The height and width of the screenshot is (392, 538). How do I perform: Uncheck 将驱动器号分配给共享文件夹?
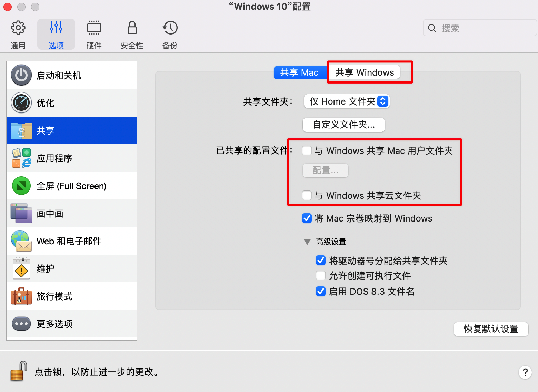(321, 260)
